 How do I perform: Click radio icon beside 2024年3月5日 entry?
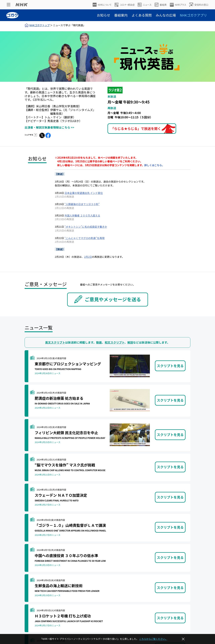pyautogui.click(x=32, y=610)
